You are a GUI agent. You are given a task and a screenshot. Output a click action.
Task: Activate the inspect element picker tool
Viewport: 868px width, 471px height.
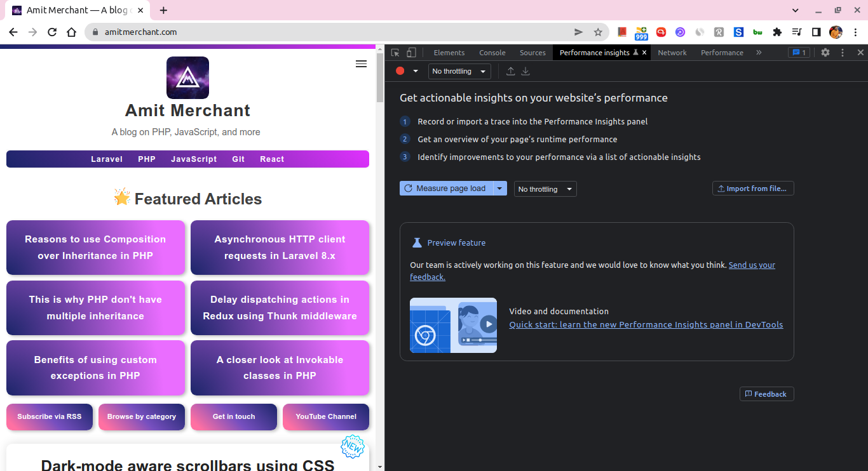pos(395,53)
